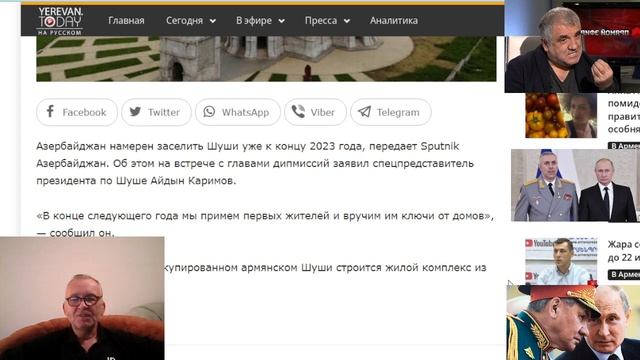Click the article header image of Shushi
The width and height of the screenshot is (640, 360).
coord(266,59)
